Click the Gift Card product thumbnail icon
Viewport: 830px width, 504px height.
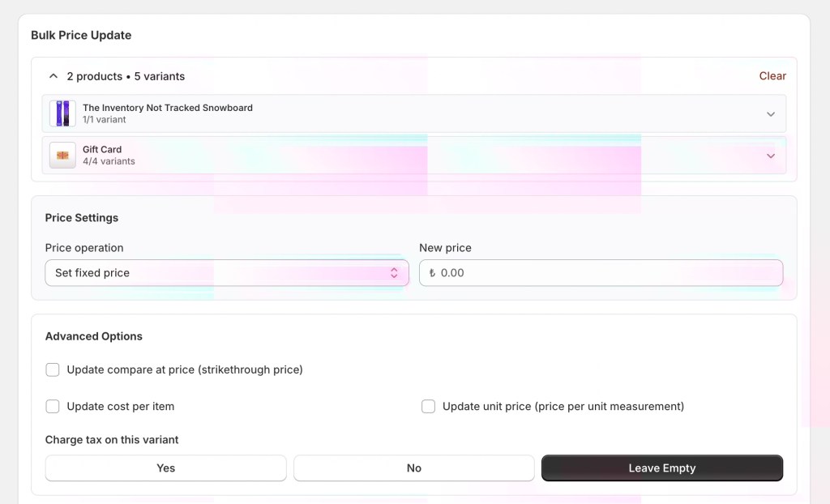point(62,156)
